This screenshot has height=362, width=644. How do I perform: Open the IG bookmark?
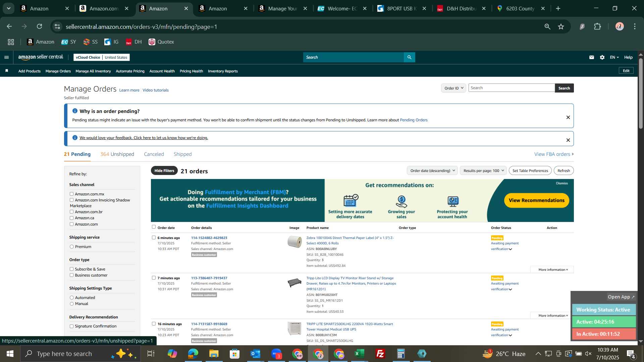[x=111, y=42]
